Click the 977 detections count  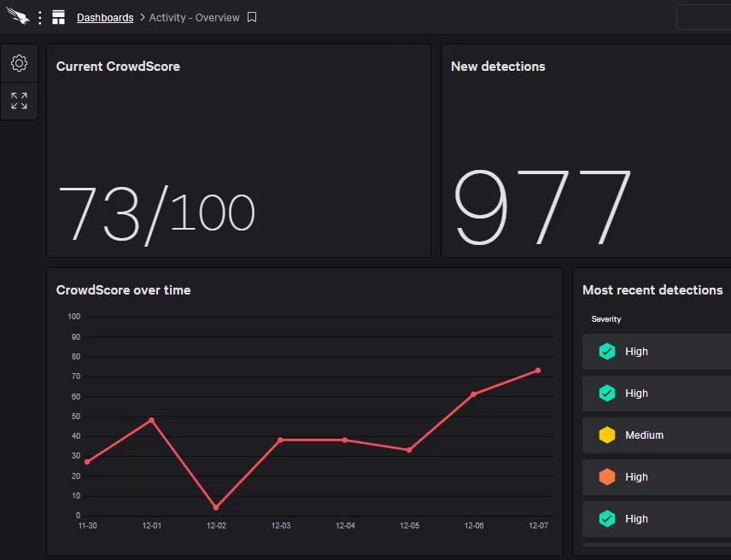tap(543, 203)
